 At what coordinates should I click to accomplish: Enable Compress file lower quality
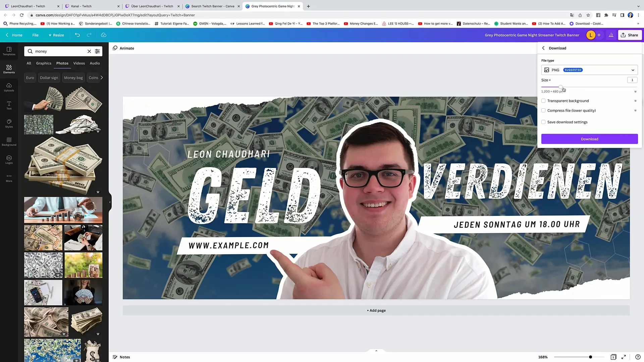544,111
